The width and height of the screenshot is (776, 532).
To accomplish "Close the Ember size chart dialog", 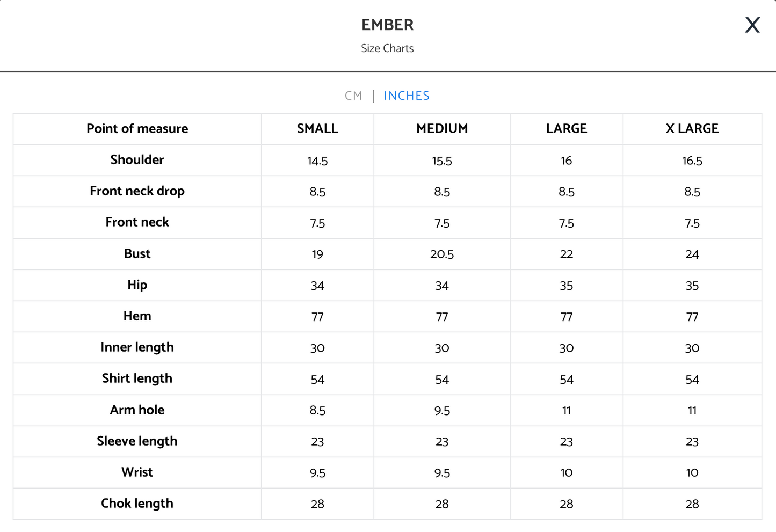I will 752,25.
